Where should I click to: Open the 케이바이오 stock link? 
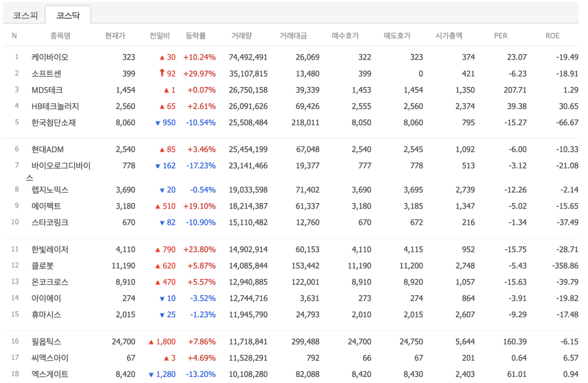(x=50, y=57)
